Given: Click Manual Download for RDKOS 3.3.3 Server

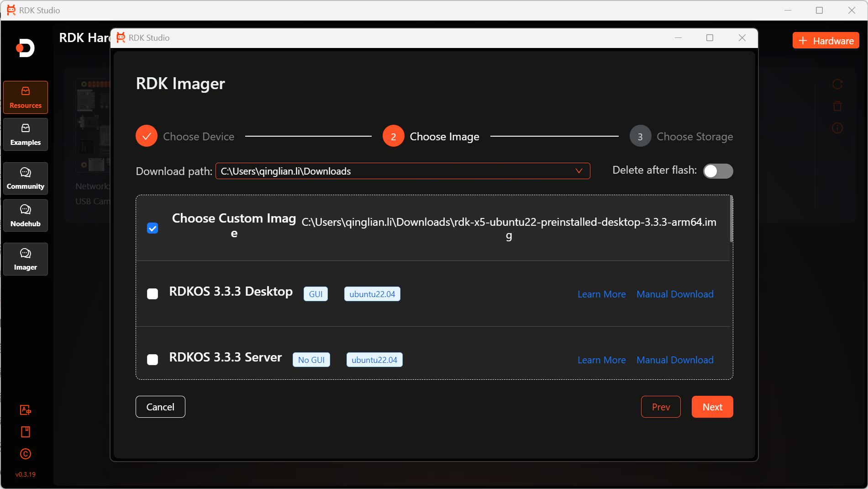Looking at the screenshot, I should pos(674,360).
